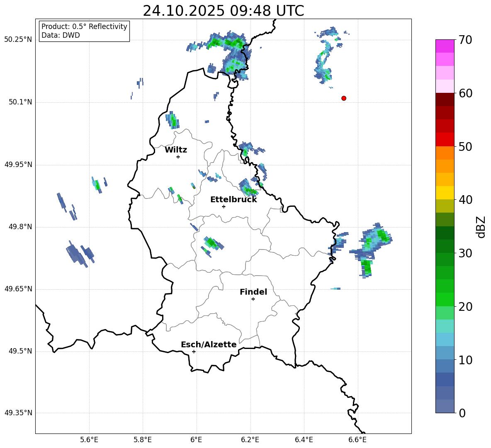Click the 0 tick on the colorbar
491x448 pixels.
click(462, 413)
